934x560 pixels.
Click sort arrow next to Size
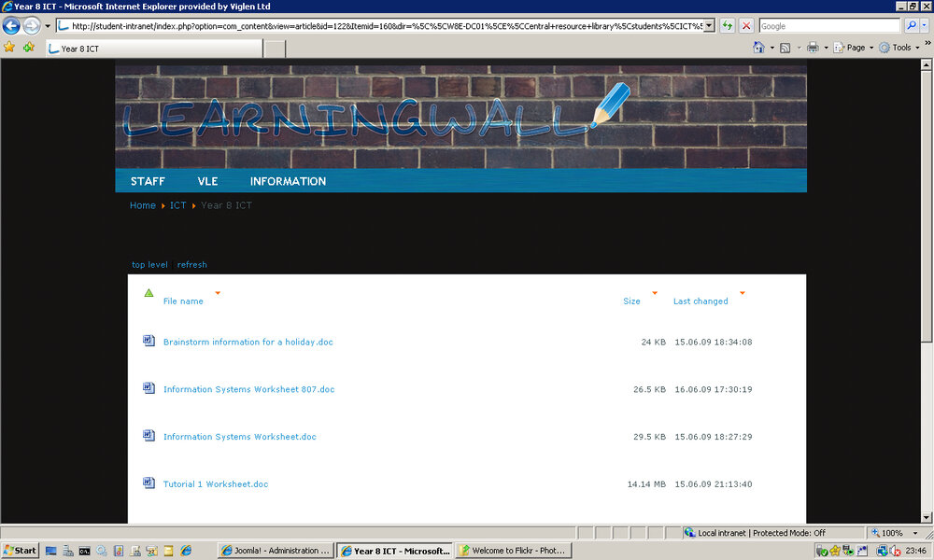[655, 293]
